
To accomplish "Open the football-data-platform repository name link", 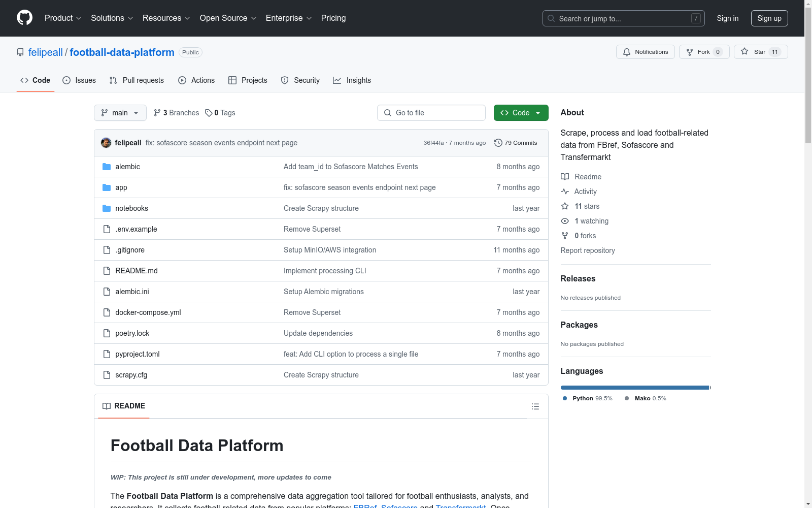I will (122, 52).
